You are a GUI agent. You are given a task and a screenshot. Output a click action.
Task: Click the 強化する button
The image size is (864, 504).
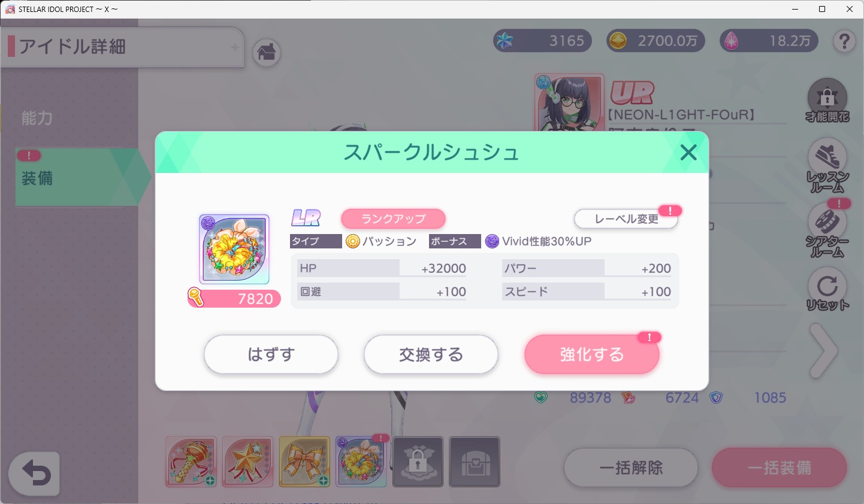coord(592,354)
